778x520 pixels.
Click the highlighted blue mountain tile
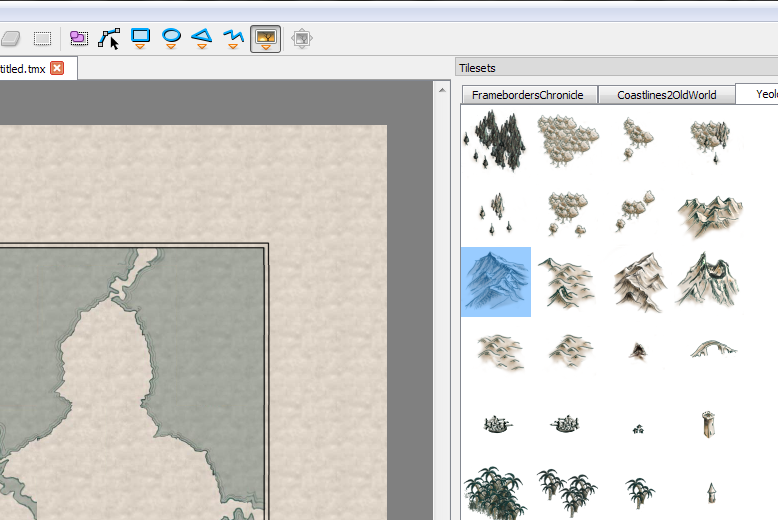[x=496, y=282]
